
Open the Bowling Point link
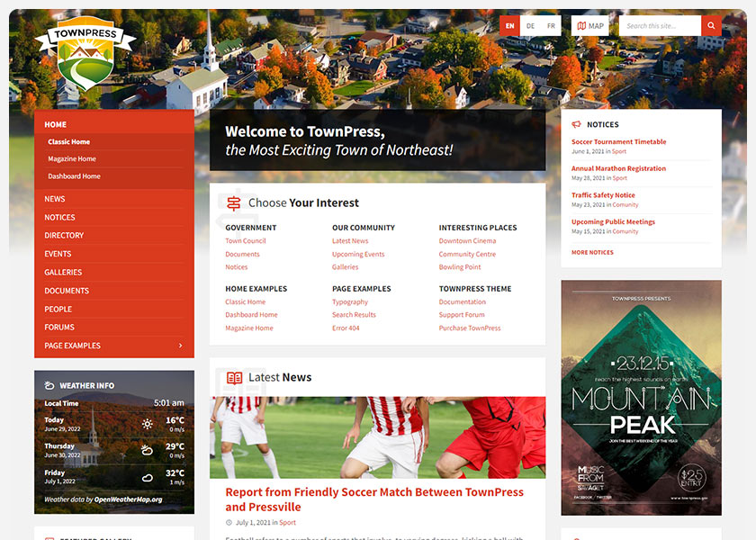(460, 266)
